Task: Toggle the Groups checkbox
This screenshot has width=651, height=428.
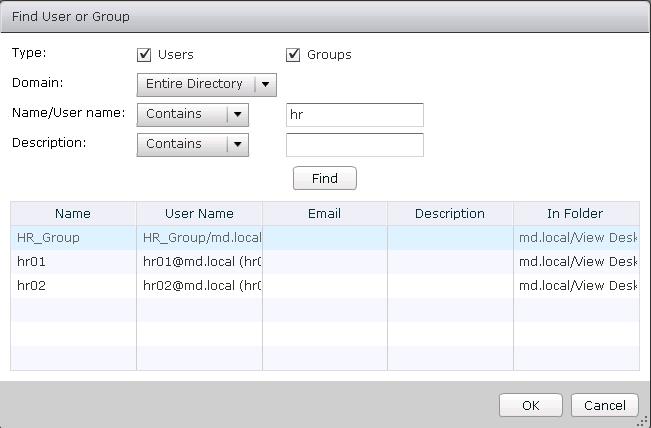Action: click(x=294, y=55)
